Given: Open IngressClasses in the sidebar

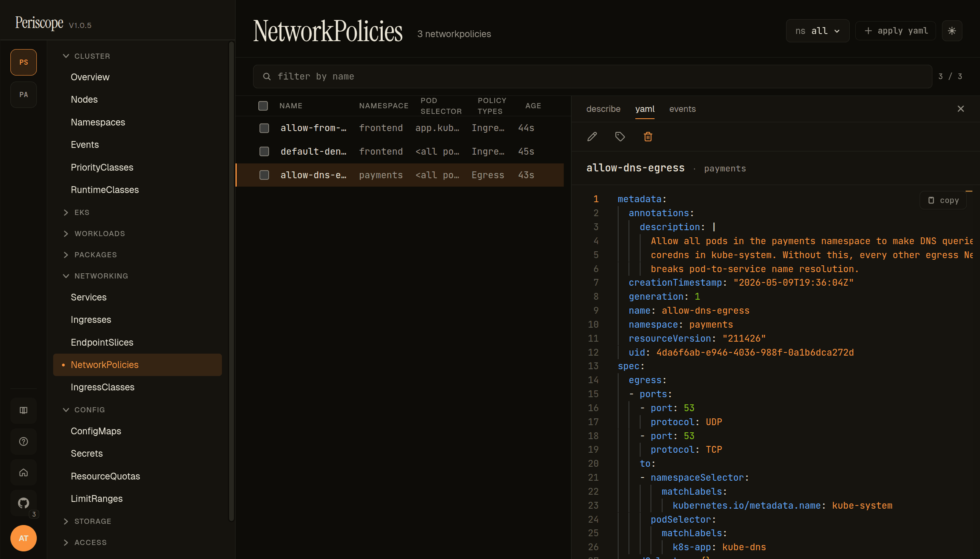Looking at the screenshot, I should point(138,387).
